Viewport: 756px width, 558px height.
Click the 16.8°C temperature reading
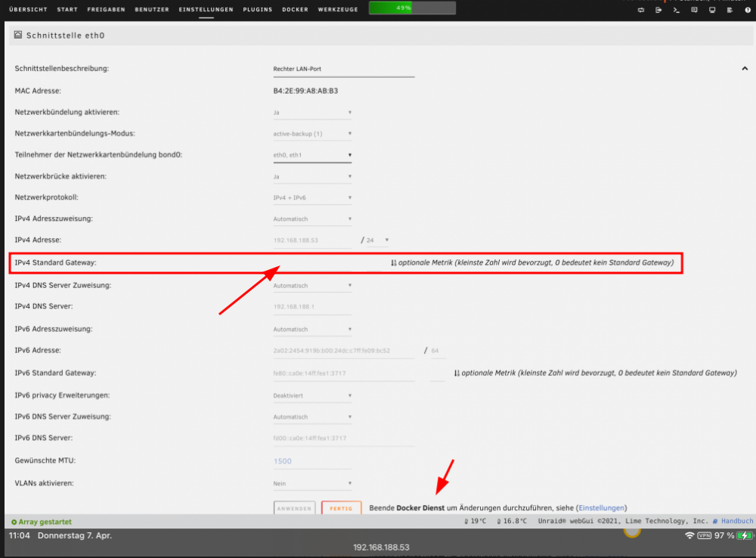(515, 522)
